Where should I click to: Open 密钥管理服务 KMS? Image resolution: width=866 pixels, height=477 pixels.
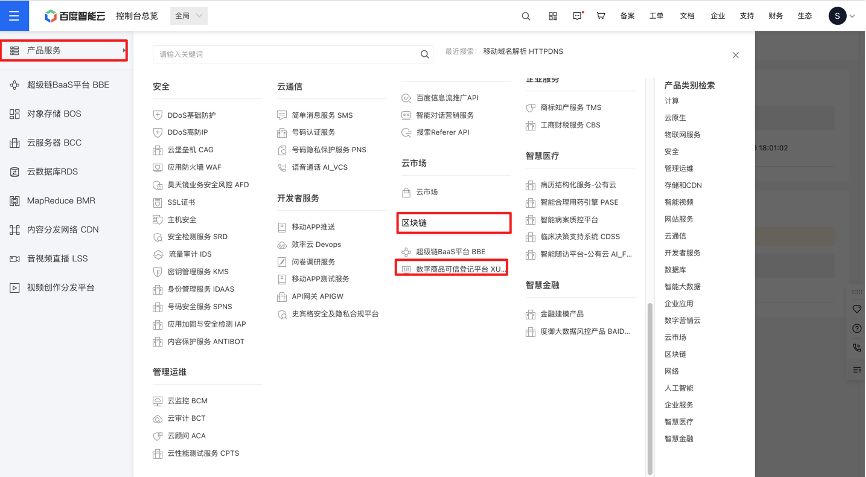tap(198, 272)
